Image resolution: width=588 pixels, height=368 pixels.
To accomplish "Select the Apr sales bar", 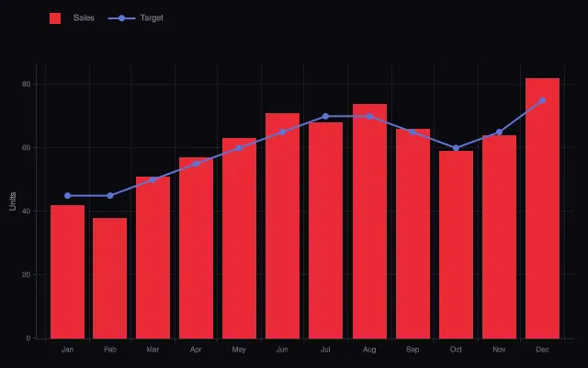I will pyautogui.click(x=196, y=247).
